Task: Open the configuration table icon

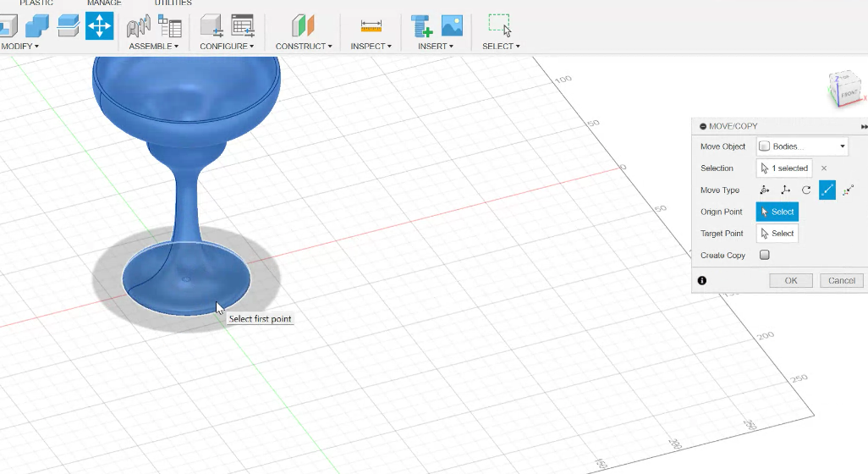Action: (x=243, y=26)
